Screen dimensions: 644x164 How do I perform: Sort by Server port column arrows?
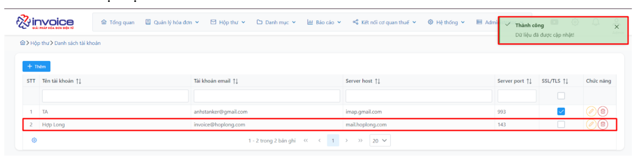click(529, 81)
